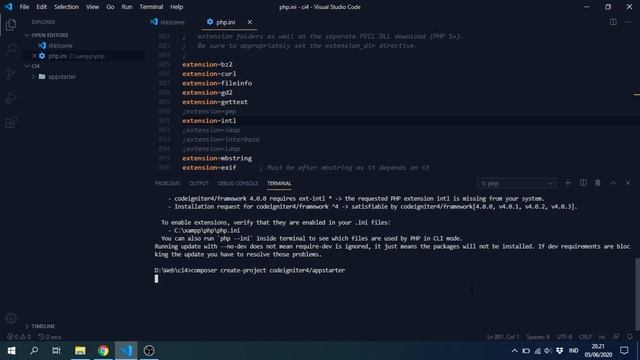Open the Search view in activity bar
Screen dimensions: 640x360
coord(11,49)
